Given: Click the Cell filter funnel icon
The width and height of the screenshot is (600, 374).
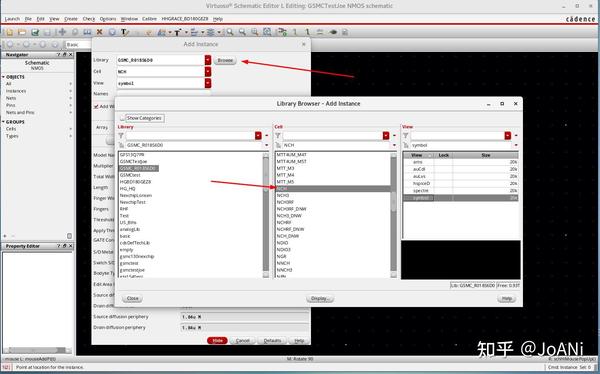Looking at the screenshot, I should pos(278,136).
